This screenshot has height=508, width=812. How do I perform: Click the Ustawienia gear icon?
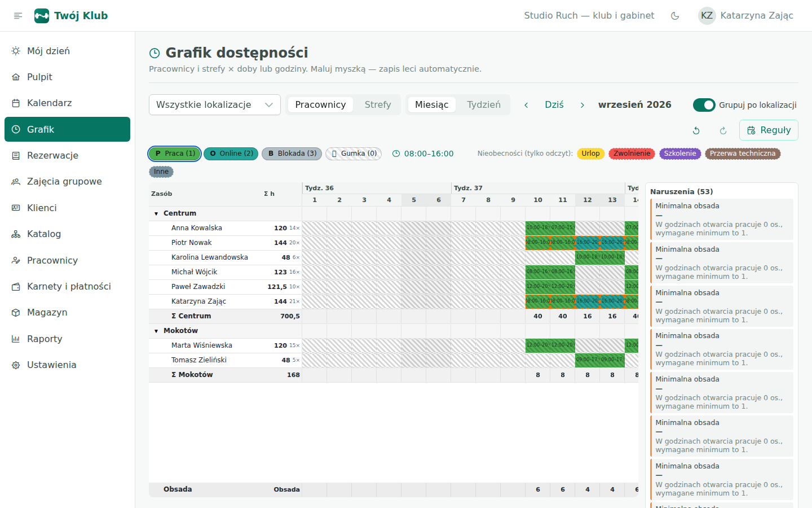tap(16, 365)
